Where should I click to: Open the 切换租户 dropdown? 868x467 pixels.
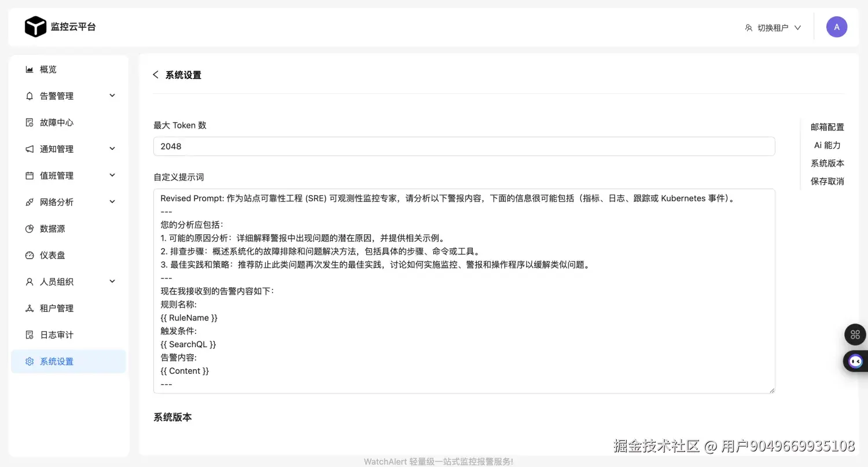point(774,27)
